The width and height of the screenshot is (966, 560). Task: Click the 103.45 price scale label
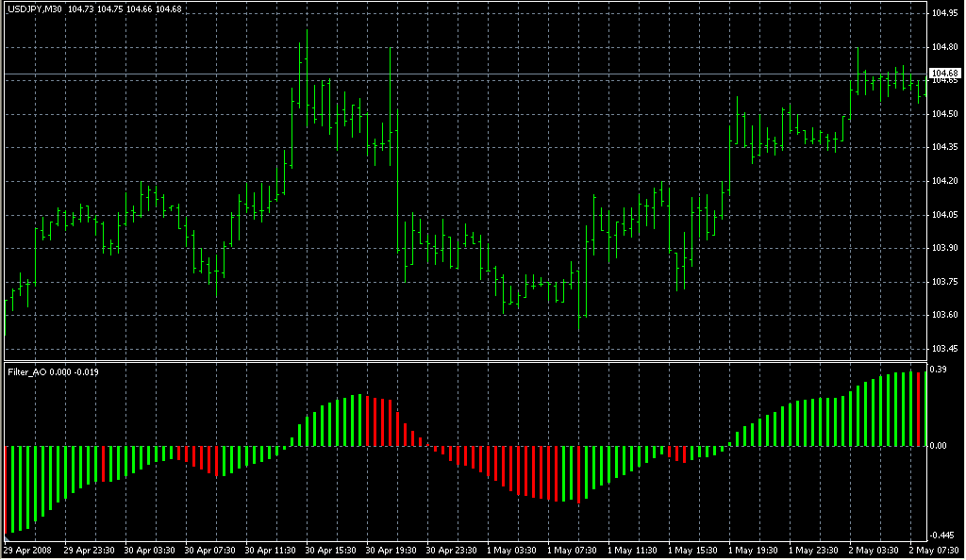944,349
